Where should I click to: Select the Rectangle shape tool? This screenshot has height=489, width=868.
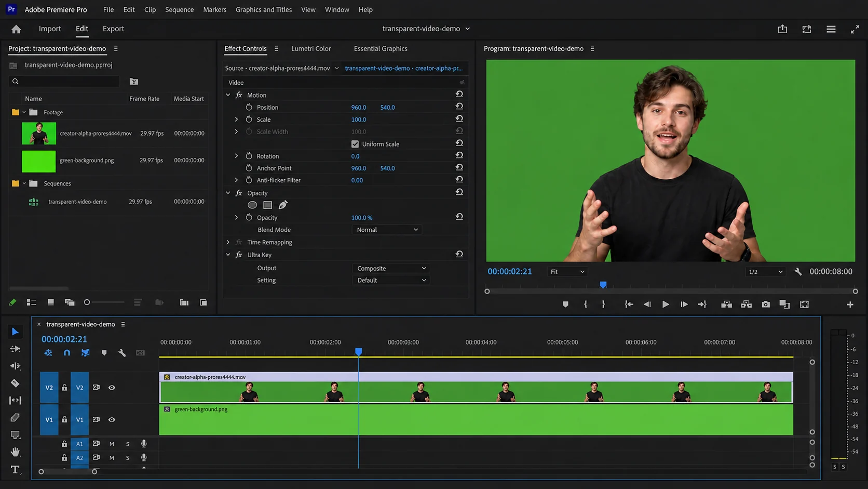tap(15, 434)
